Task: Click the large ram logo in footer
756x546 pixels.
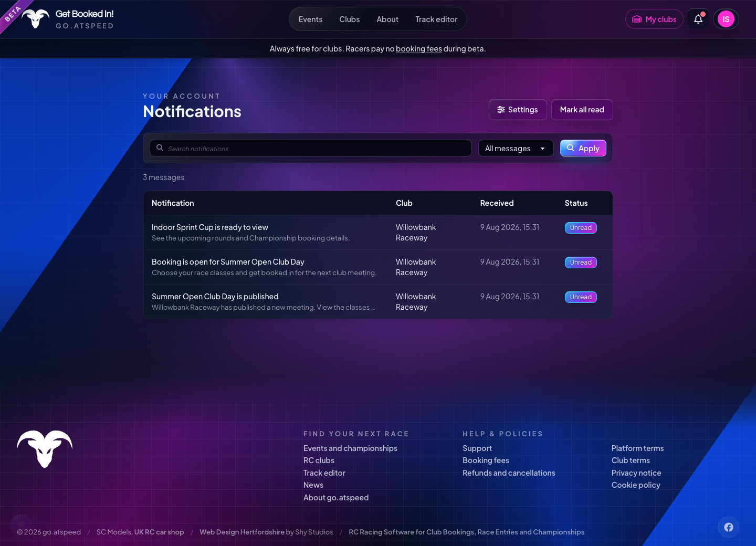Action: [x=45, y=449]
